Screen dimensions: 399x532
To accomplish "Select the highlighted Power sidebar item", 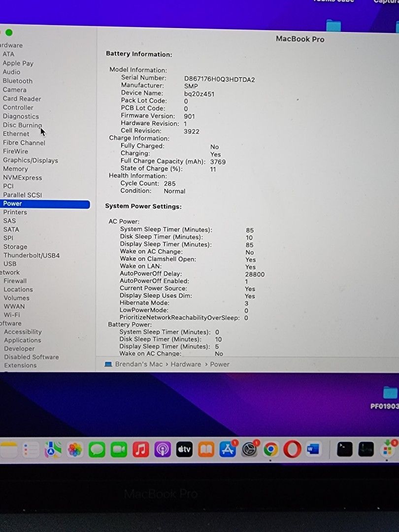I will coord(45,203).
